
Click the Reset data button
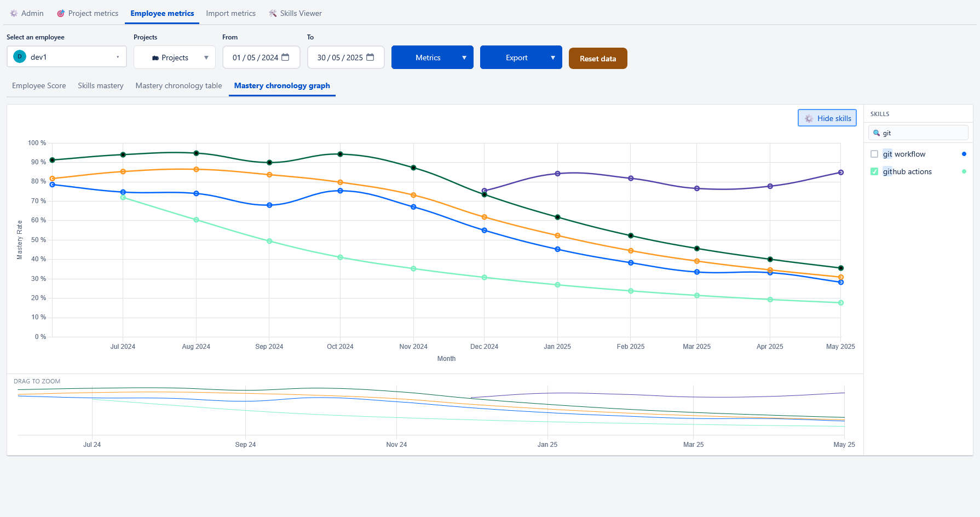click(x=598, y=59)
